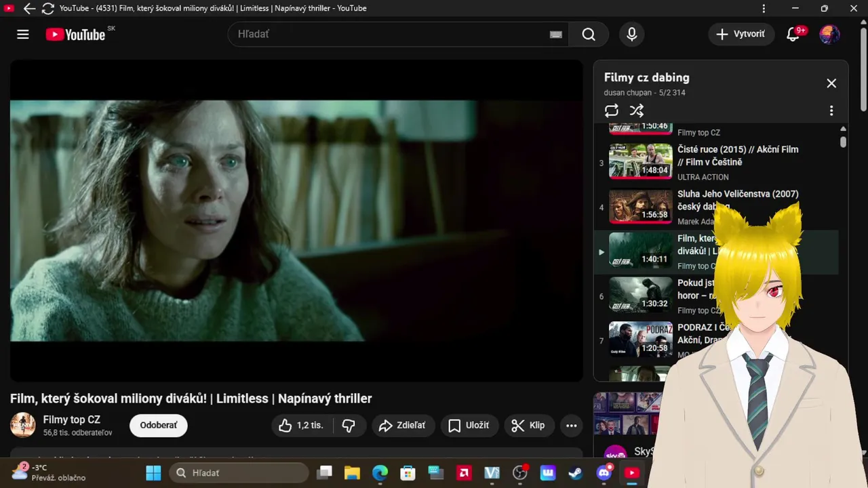Toggle playlist loop
This screenshot has width=868, height=488.
[612, 110]
